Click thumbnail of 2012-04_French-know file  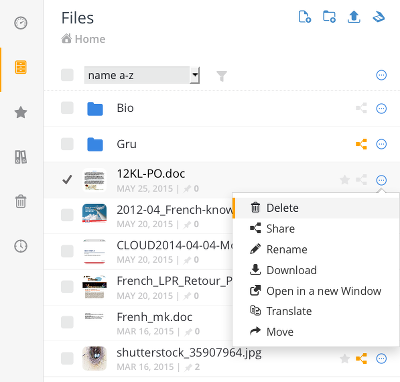click(x=94, y=213)
